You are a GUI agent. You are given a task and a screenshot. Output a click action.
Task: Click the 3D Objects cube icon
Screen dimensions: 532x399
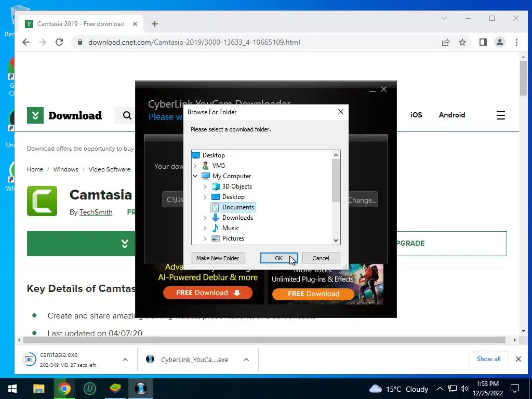(x=216, y=187)
